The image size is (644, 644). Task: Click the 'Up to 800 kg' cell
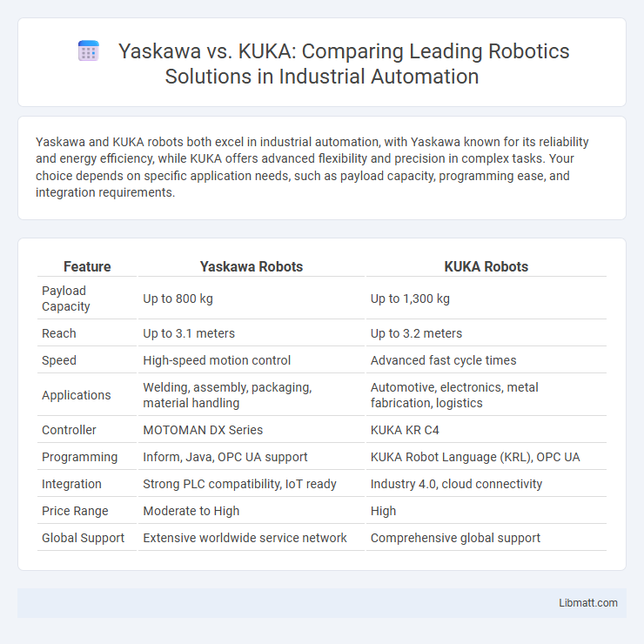point(252,299)
